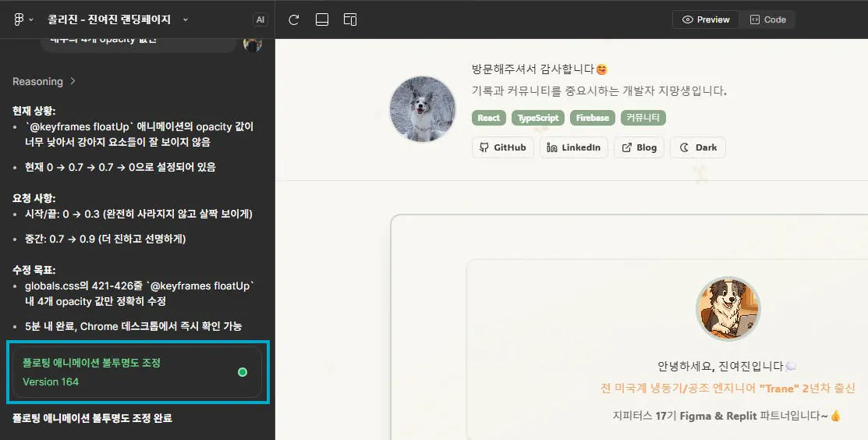
Task: Switch to the Preview tab
Action: (706, 20)
